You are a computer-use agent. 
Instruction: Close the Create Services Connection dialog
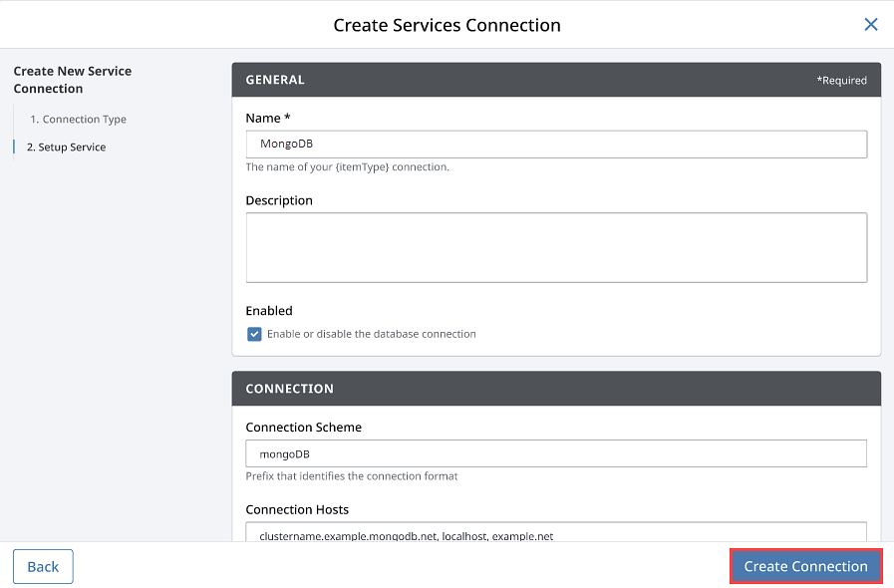pyautogui.click(x=871, y=25)
